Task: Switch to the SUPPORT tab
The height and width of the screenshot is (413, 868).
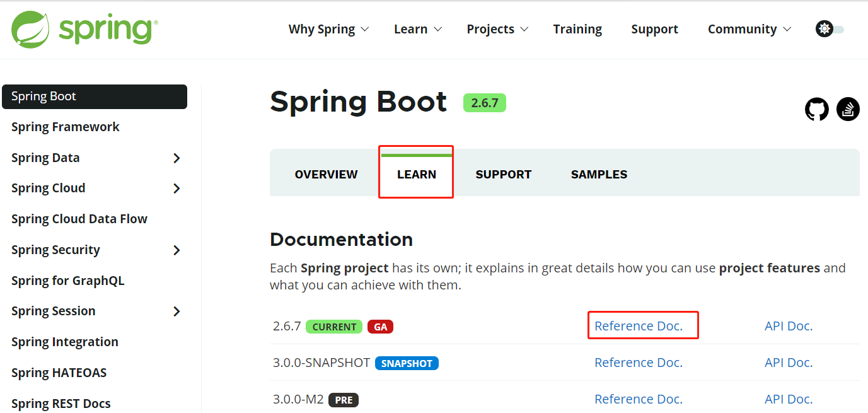Action: 504,175
